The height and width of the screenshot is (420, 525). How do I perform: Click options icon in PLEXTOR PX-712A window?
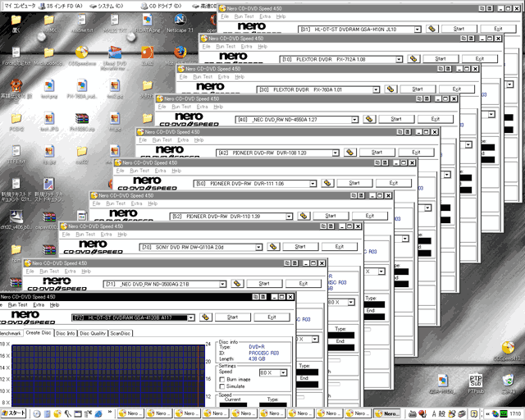413,59
